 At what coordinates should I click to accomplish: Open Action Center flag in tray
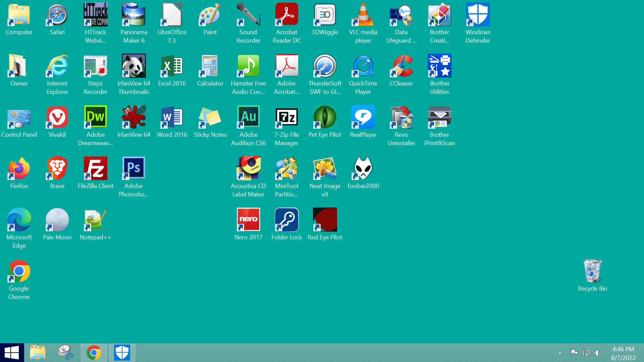click(x=574, y=353)
